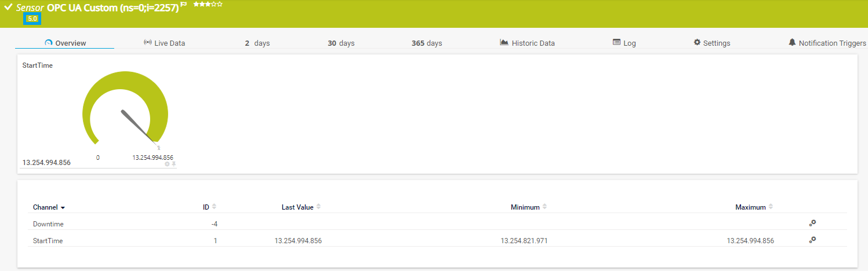The image size is (868, 271).
Task: View the 30 days graph tab
Action: pos(341,43)
